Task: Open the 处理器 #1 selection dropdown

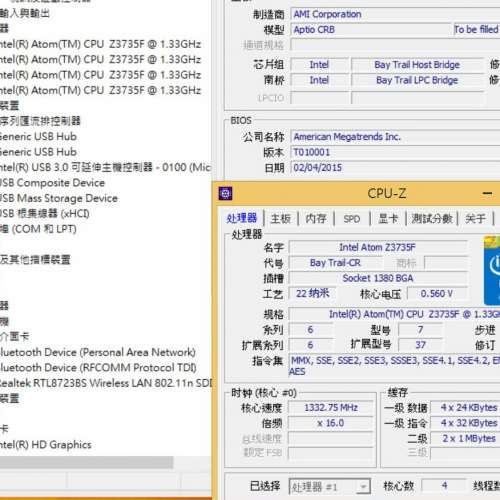Action: click(329, 487)
